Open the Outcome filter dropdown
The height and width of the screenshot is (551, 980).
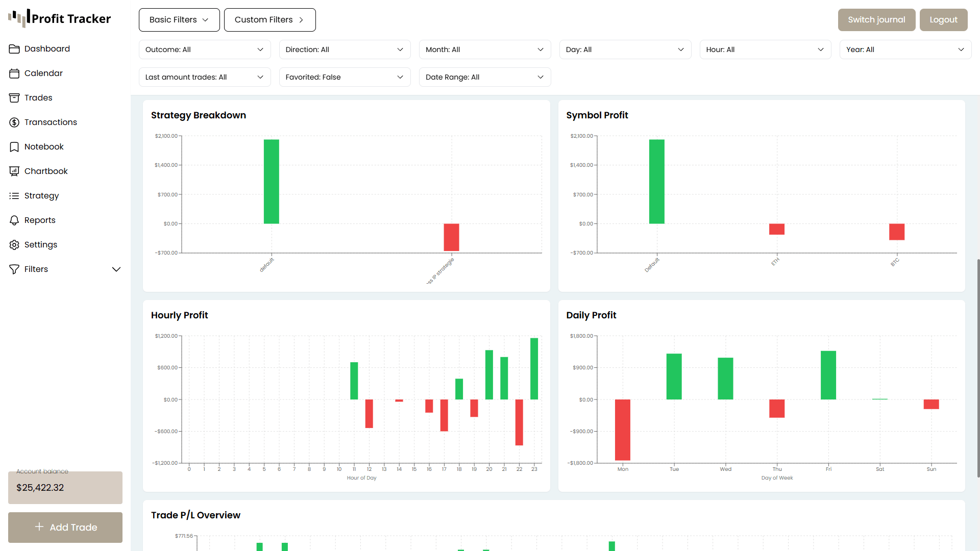pyautogui.click(x=204, y=49)
